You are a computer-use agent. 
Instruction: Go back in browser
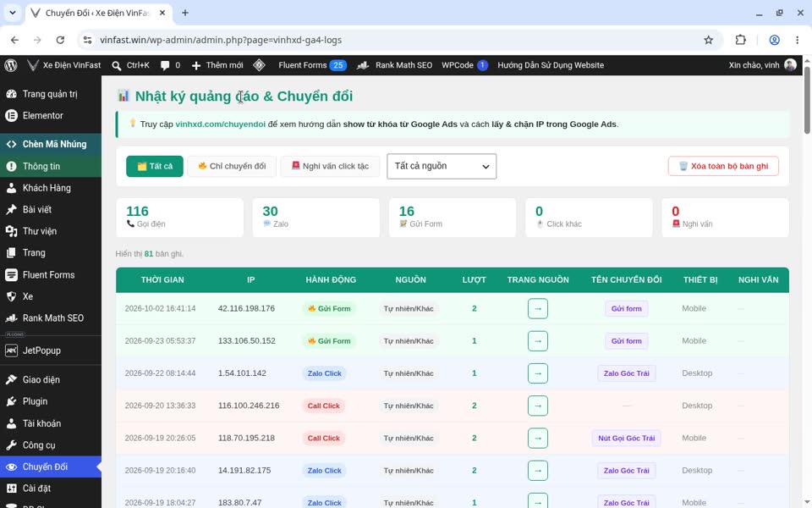14,40
